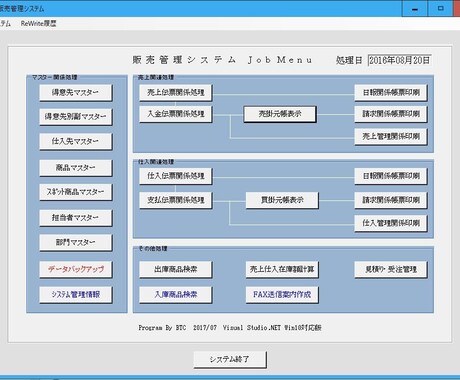Viewport: 460px width, 380px height.
Task: Open FAX送信案内作成 fax notice creation
Action: [282, 295]
